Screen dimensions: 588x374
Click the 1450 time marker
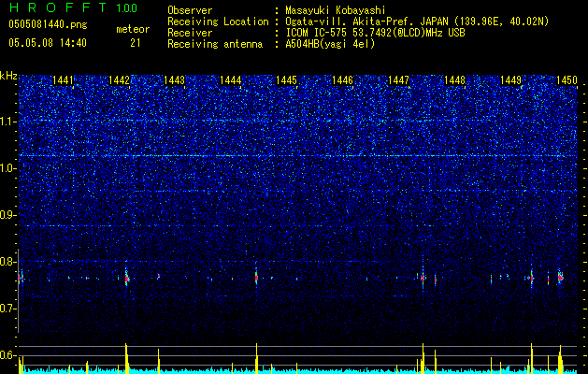[566, 79]
